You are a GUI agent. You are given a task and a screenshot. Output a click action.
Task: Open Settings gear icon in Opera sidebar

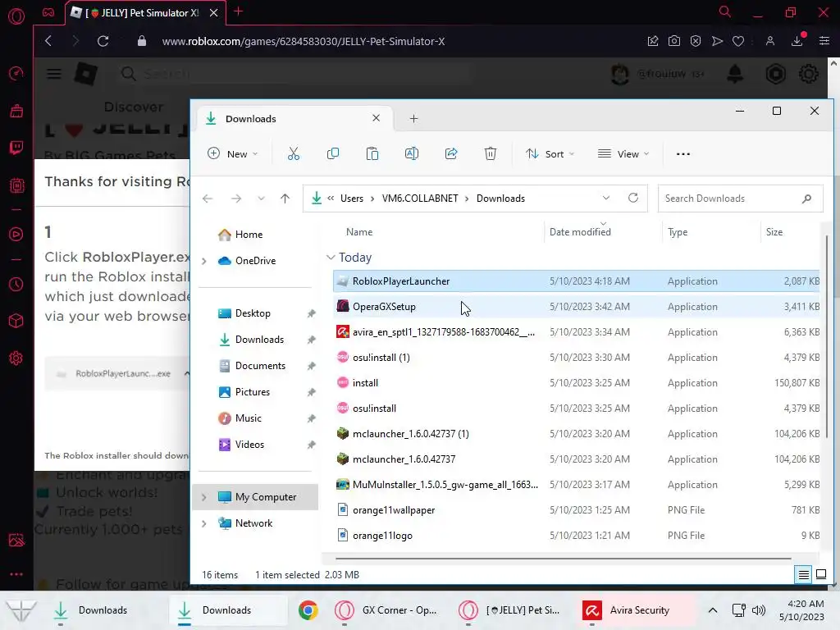tap(16, 358)
